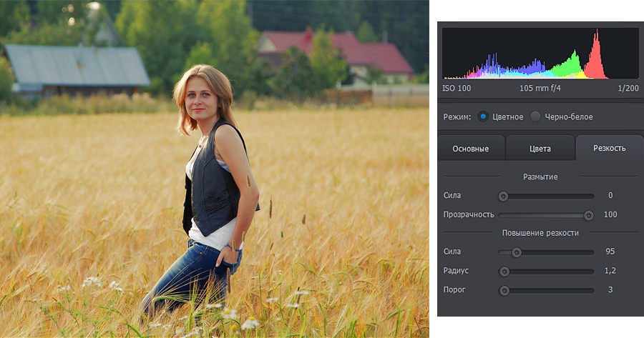644x338 pixels.
Task: Click the sharpening Сила value 95
Action: pyautogui.click(x=610, y=252)
